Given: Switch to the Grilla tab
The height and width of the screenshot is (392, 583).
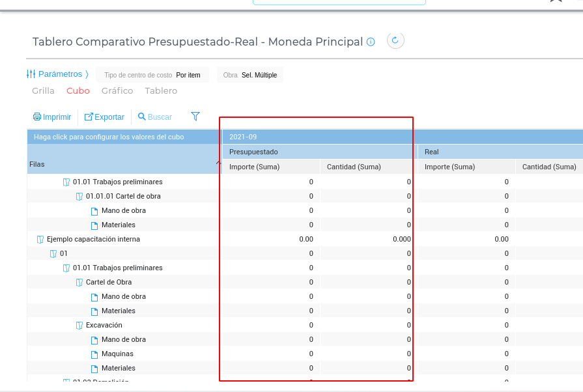Looking at the screenshot, I should (x=43, y=91).
